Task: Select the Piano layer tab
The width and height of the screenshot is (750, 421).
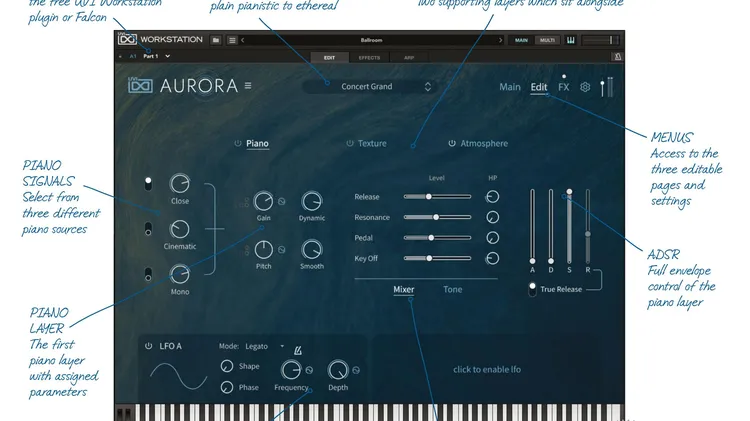Action: [x=257, y=144]
